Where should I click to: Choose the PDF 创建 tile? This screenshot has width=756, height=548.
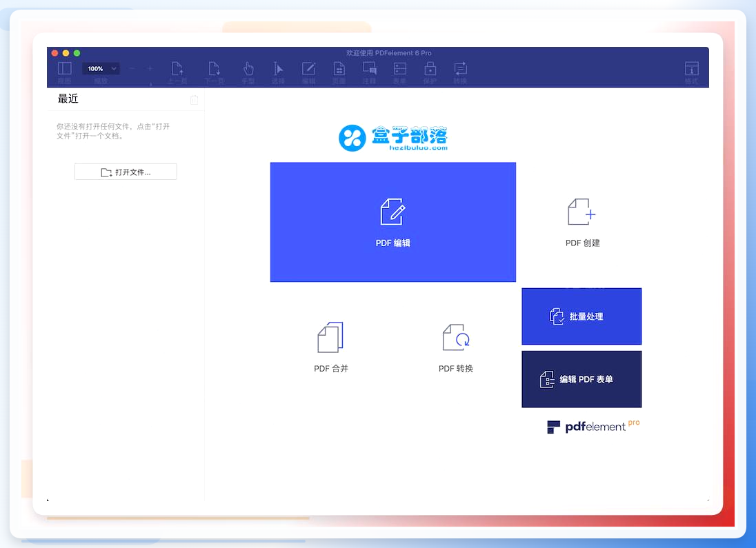click(x=582, y=223)
